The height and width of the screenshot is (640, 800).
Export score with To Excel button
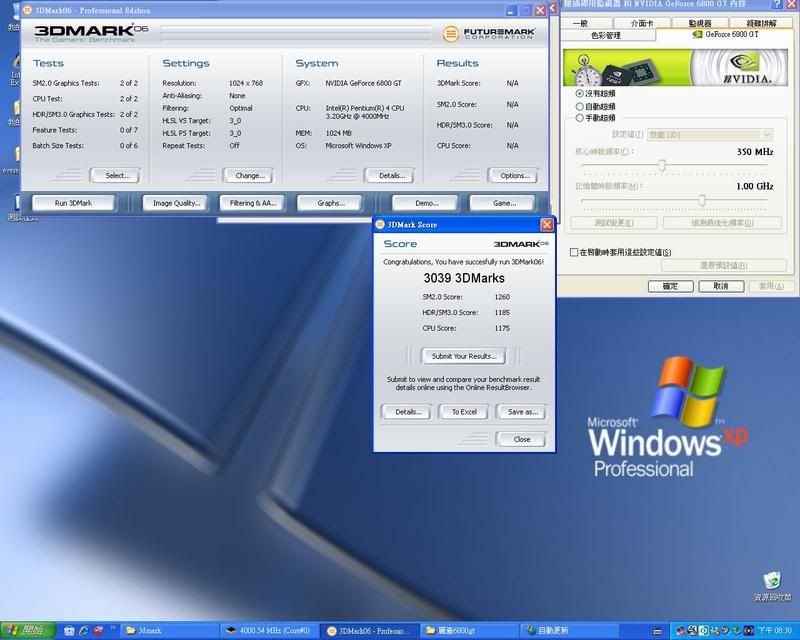tap(464, 412)
